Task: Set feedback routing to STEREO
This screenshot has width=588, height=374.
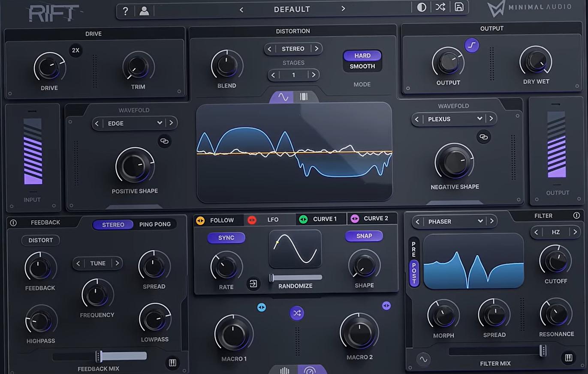Action: (113, 224)
